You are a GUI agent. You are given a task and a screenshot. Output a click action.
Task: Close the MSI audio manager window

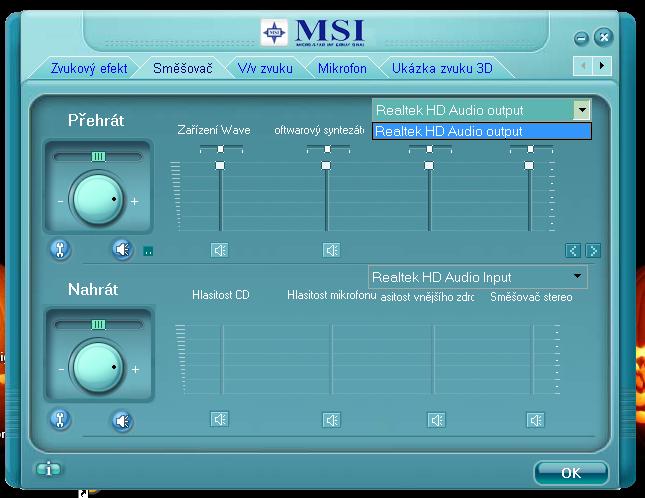603,37
